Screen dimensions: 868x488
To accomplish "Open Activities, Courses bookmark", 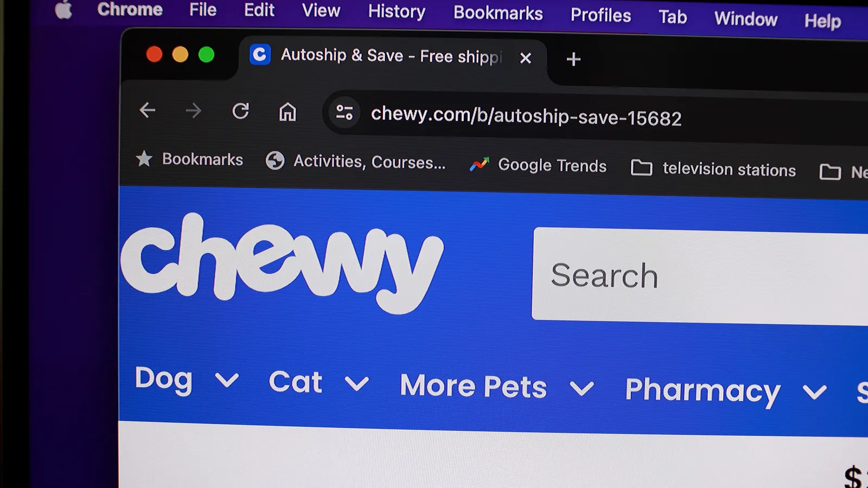I will (x=355, y=161).
